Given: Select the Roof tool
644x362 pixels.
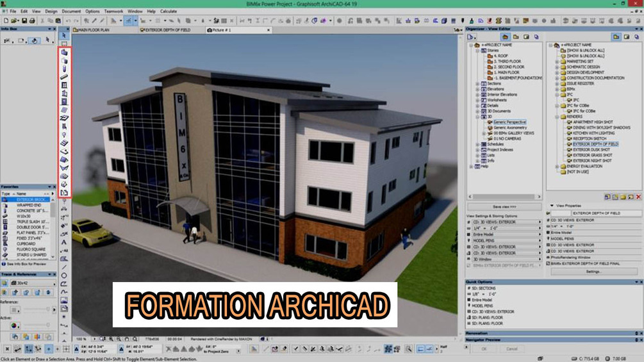Looking at the screenshot, I should [x=64, y=160].
